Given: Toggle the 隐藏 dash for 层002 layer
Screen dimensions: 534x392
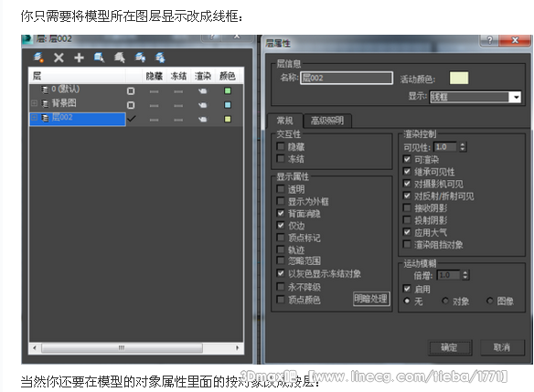Looking at the screenshot, I should pos(154,120).
